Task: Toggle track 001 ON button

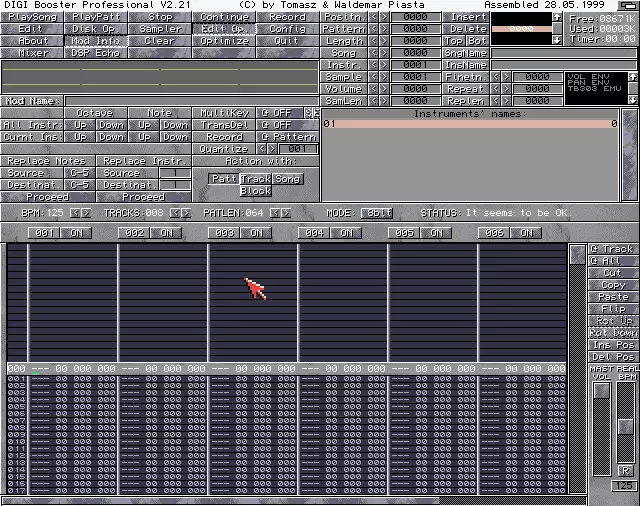Action: pyautogui.click(x=76, y=233)
